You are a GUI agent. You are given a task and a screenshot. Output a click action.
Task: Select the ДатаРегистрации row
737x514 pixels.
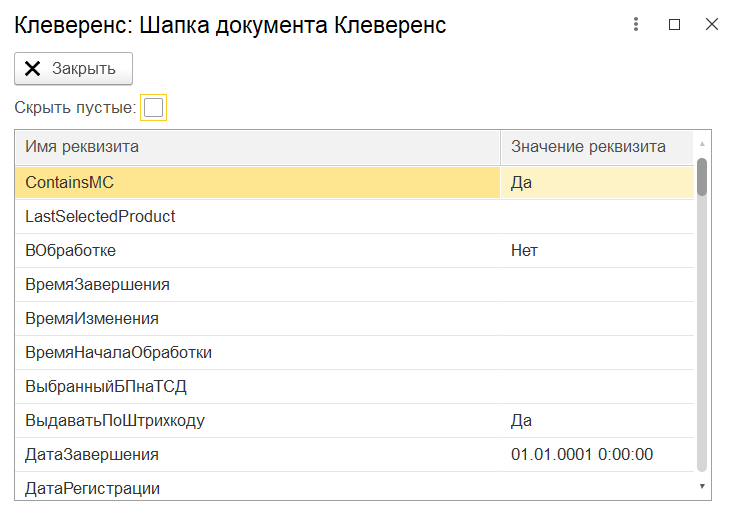click(354, 487)
